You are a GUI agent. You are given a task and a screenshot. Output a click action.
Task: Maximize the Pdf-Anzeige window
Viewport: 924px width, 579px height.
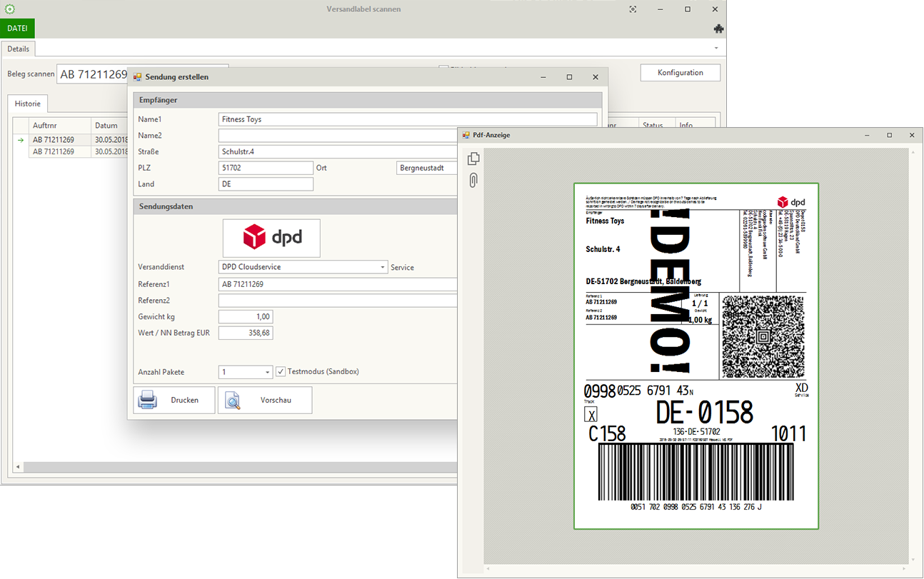(889, 135)
